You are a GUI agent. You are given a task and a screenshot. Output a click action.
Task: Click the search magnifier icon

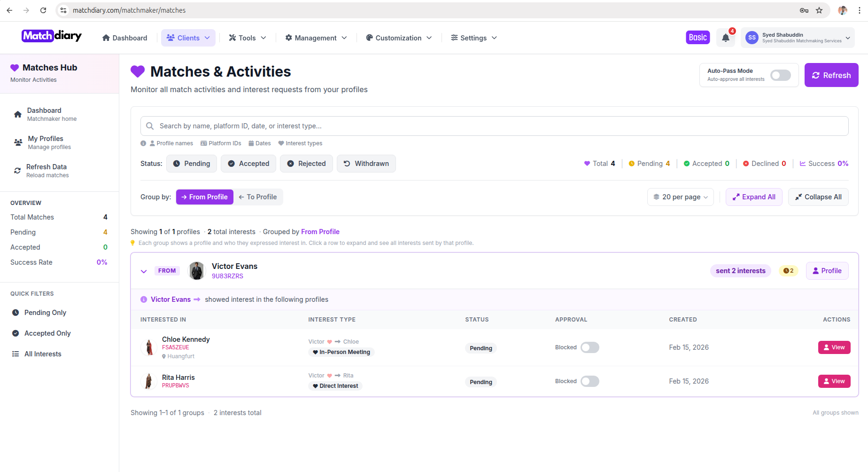tap(149, 126)
